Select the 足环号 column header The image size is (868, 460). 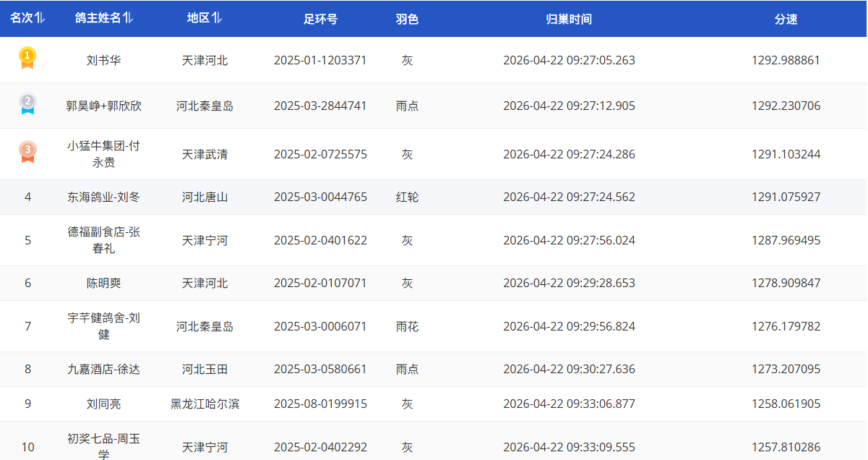[320, 19]
